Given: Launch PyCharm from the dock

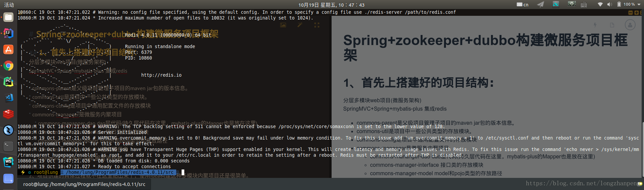Looking at the screenshot, I should (x=8, y=82).
